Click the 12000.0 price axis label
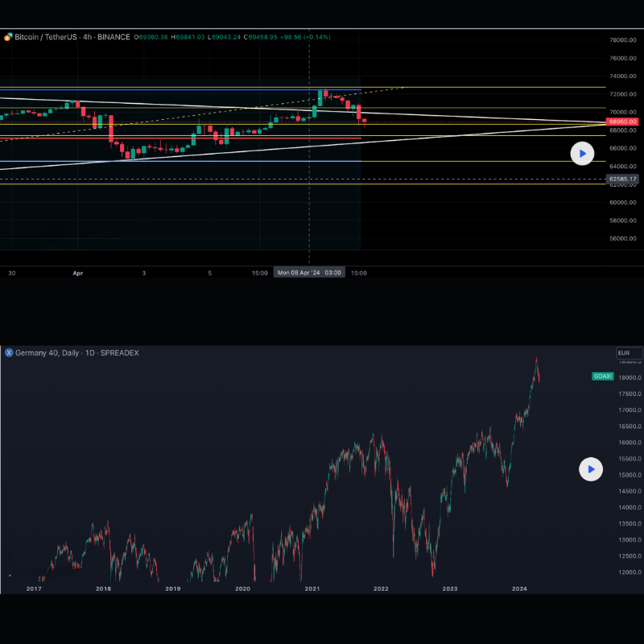This screenshot has width=644, height=644. tap(630, 572)
